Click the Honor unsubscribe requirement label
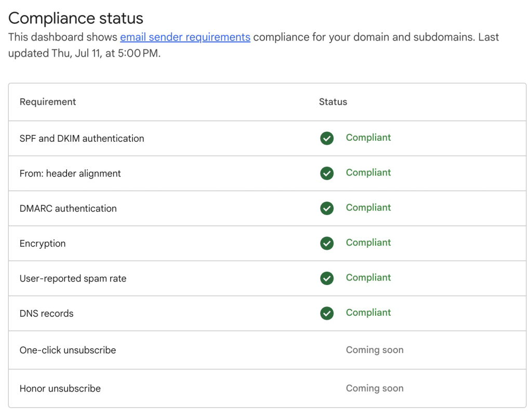This screenshot has width=532, height=418. tap(60, 388)
